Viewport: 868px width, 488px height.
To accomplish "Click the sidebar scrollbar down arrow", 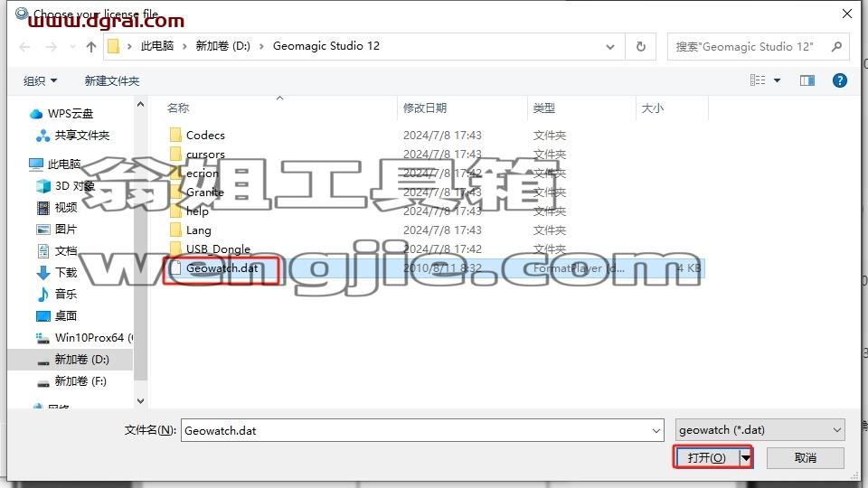I will 141,400.
